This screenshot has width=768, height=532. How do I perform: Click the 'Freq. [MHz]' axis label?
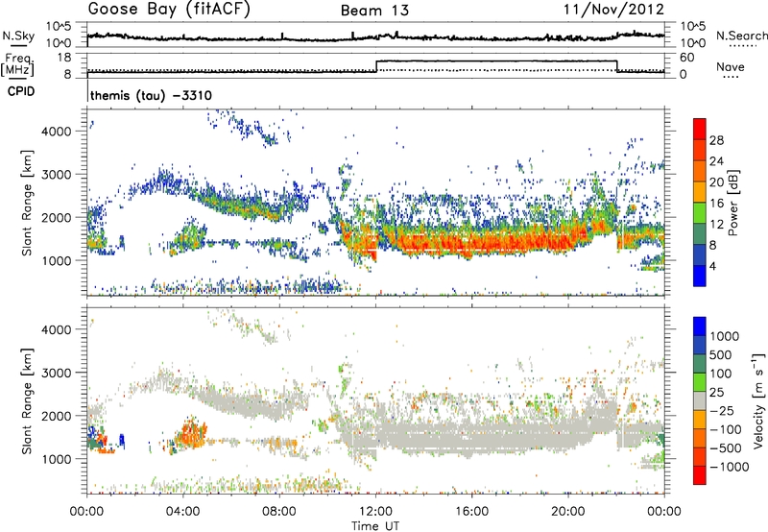(18, 65)
